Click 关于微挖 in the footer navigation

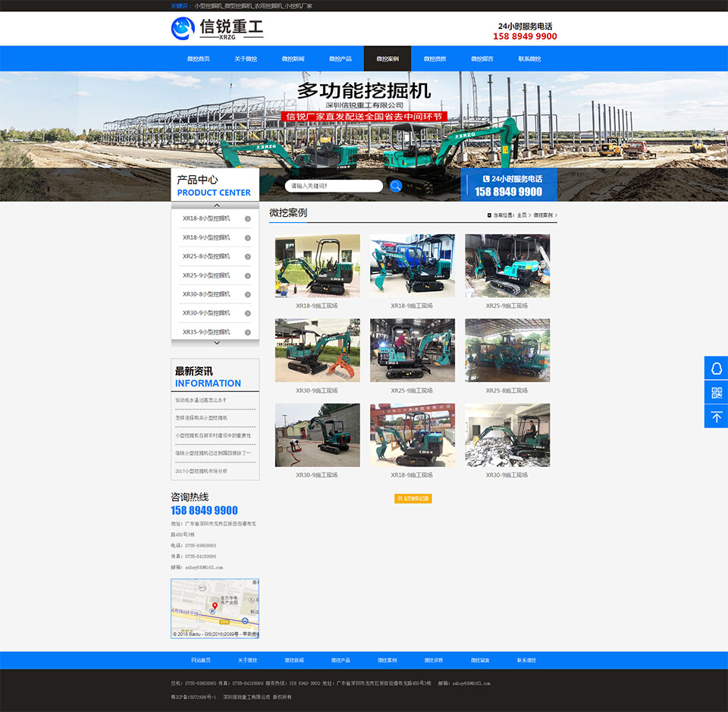click(247, 660)
